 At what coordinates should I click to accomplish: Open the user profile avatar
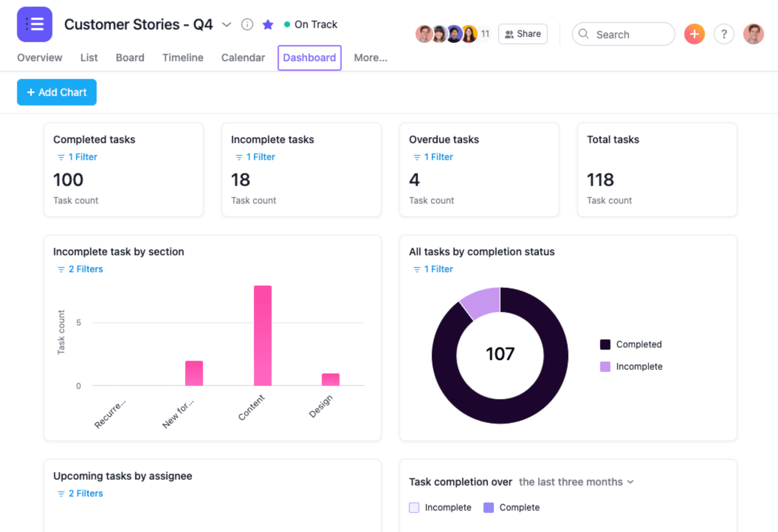[x=753, y=34]
